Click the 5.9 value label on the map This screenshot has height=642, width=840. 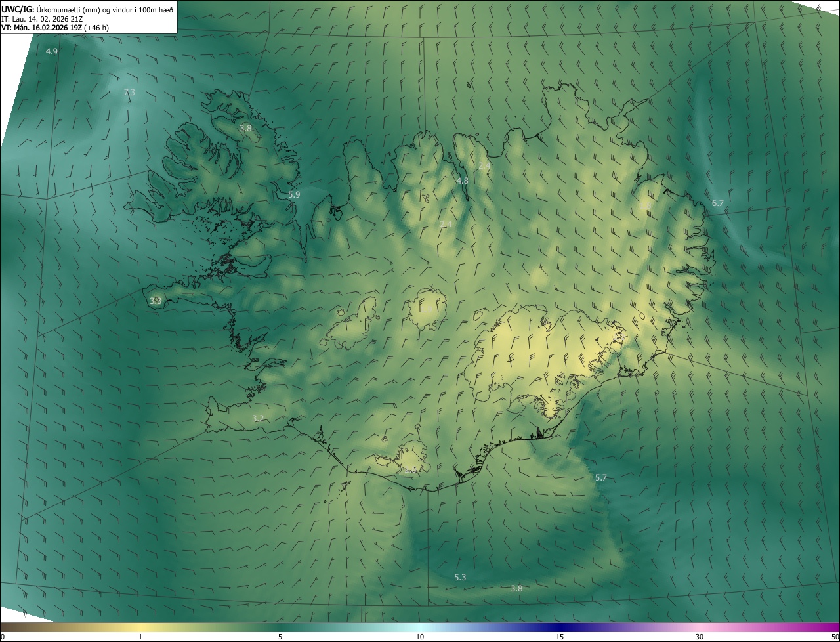pyautogui.click(x=294, y=194)
